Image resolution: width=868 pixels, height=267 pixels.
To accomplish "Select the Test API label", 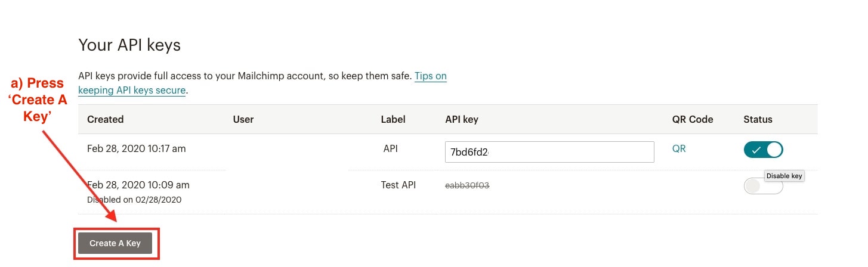I will click(398, 185).
